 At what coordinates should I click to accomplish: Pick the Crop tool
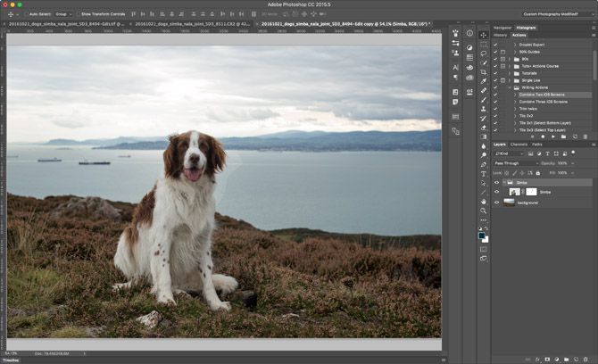pos(484,71)
